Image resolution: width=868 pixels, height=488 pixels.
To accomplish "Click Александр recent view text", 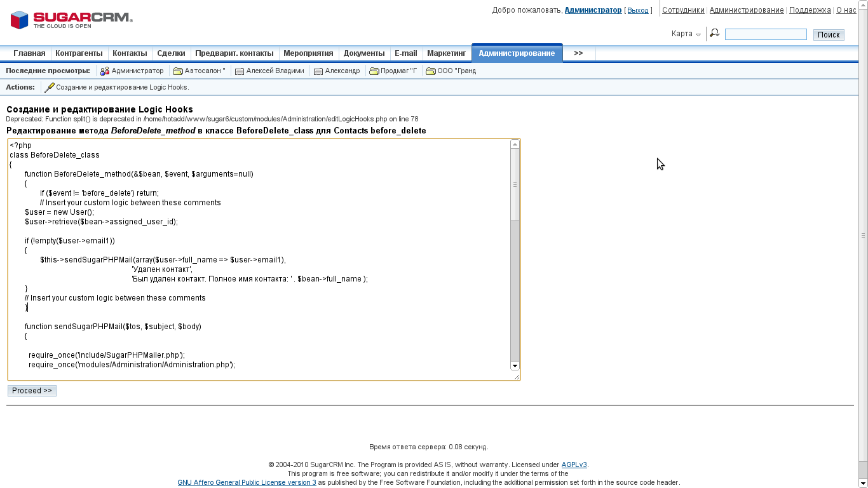I will pos(342,71).
